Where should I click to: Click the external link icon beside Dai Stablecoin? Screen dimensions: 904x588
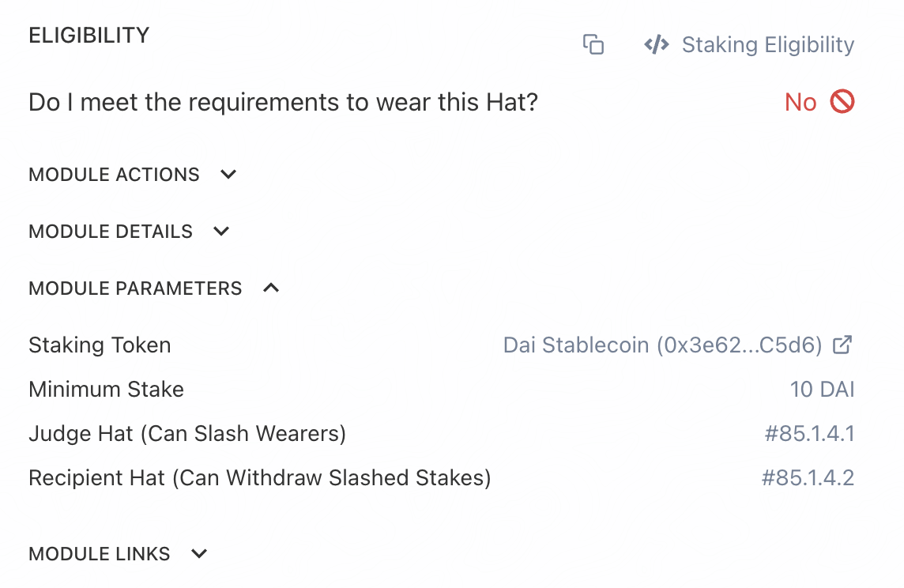pos(844,345)
